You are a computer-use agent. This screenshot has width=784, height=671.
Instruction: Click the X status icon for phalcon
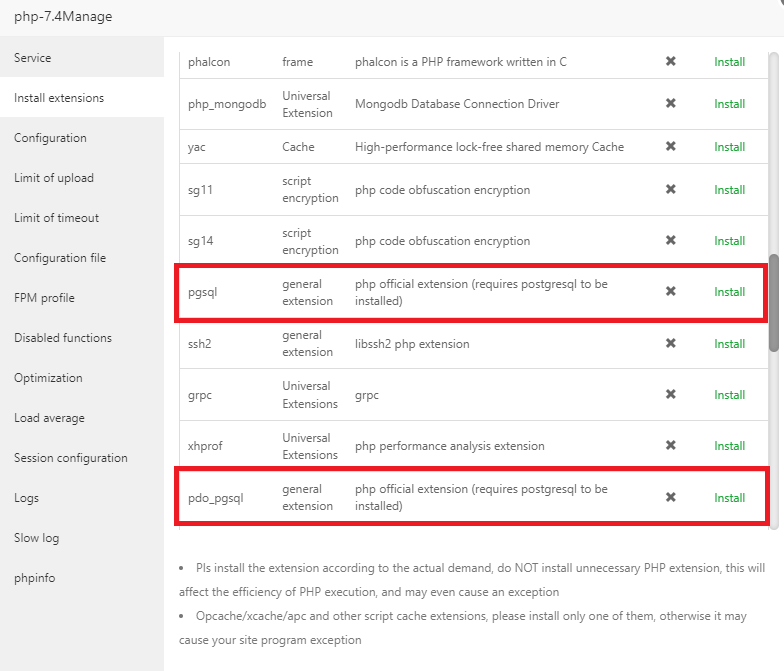(671, 62)
